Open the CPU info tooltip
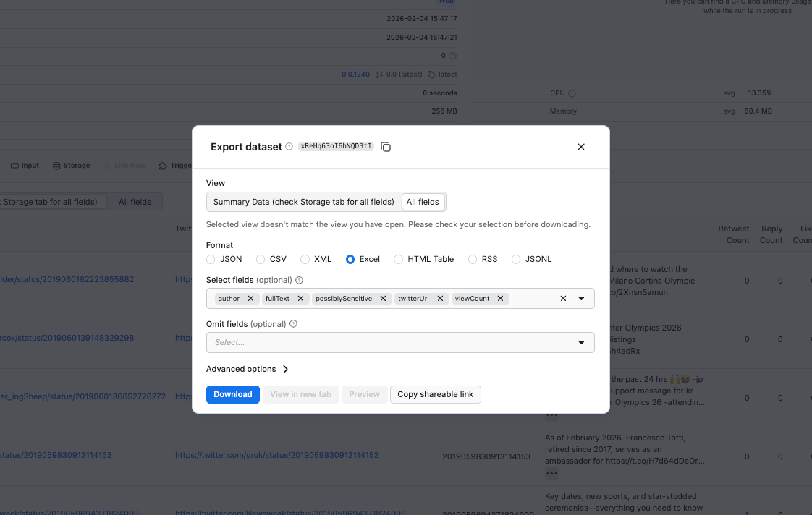This screenshot has width=812, height=515. [572, 93]
